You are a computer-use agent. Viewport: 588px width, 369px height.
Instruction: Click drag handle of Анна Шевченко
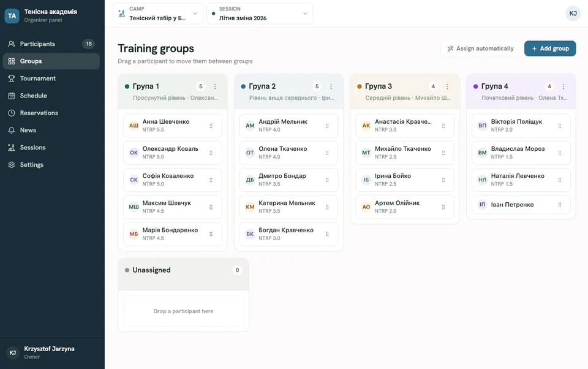[211, 126]
